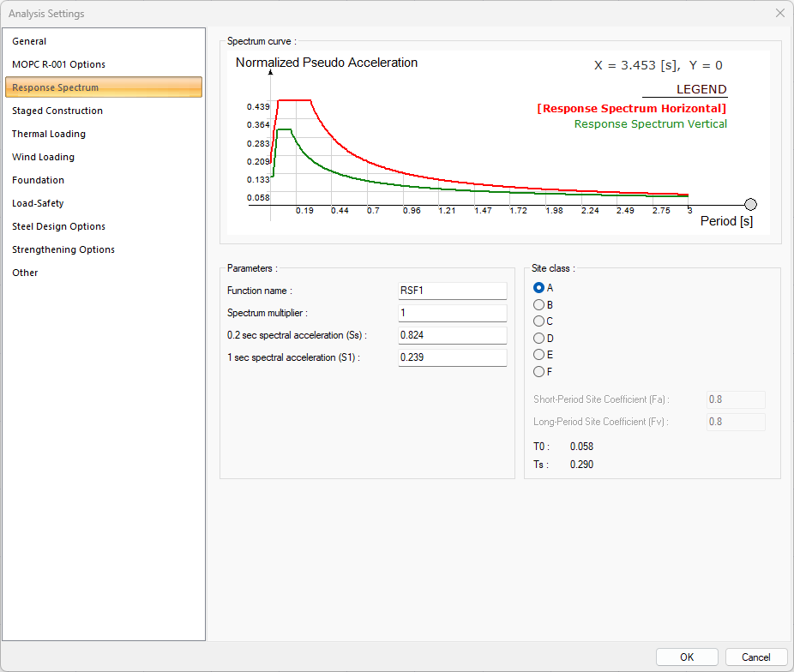
Task: Edit the Spectrum multiplier field
Action: tap(453, 313)
